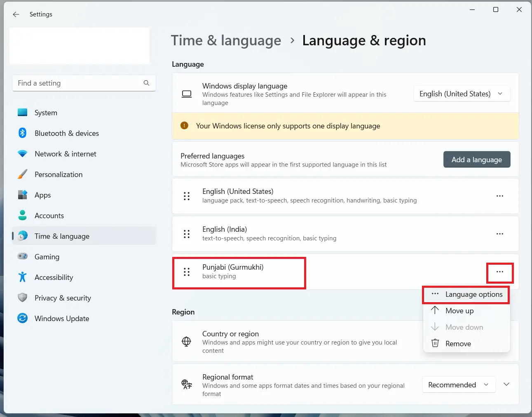
Task: Minimize the Settings window
Action: coord(472,9)
